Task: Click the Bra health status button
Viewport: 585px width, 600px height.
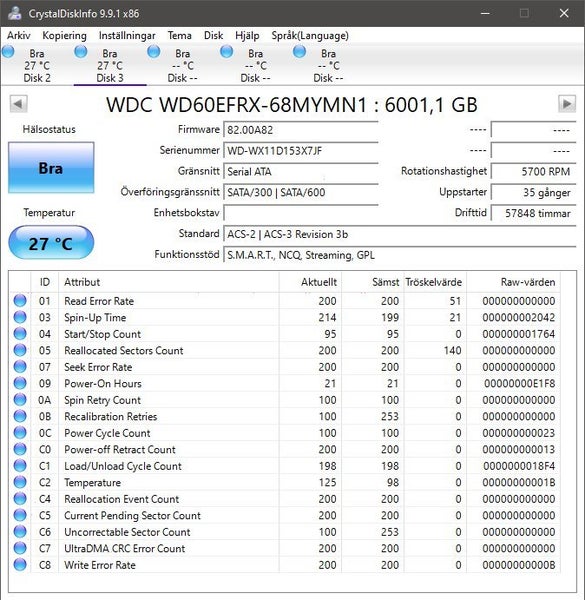Action: click(x=51, y=168)
